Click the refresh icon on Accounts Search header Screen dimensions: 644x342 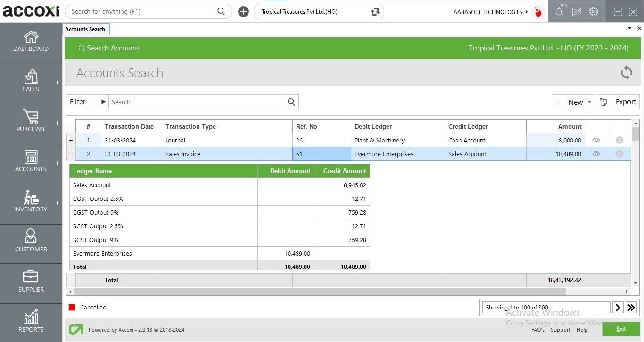[x=626, y=73]
